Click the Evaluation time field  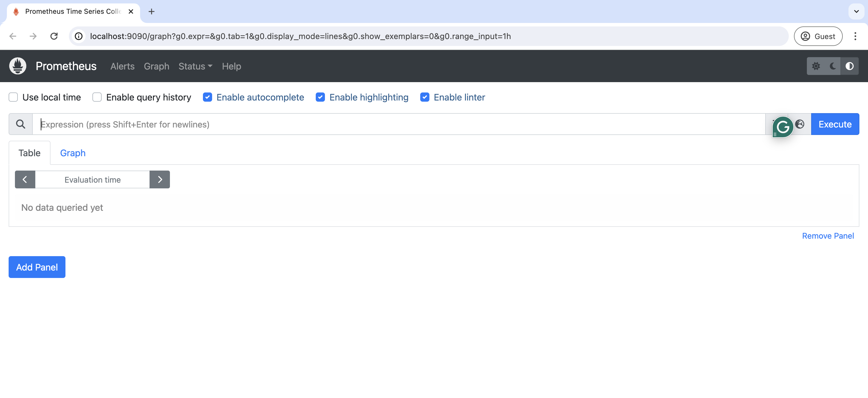pos(92,179)
